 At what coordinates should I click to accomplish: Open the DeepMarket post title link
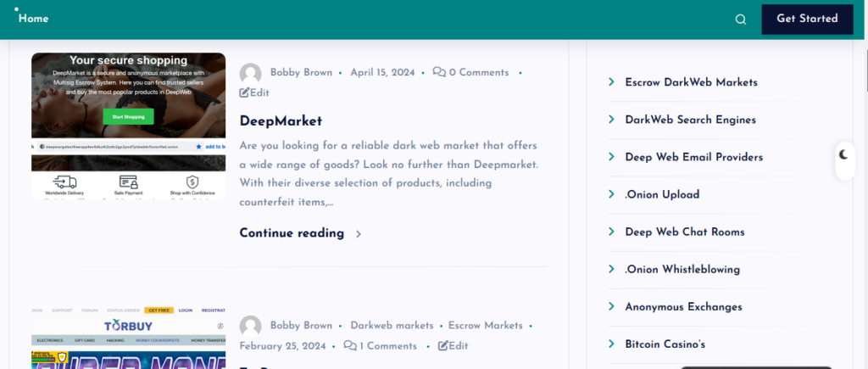[x=281, y=120]
